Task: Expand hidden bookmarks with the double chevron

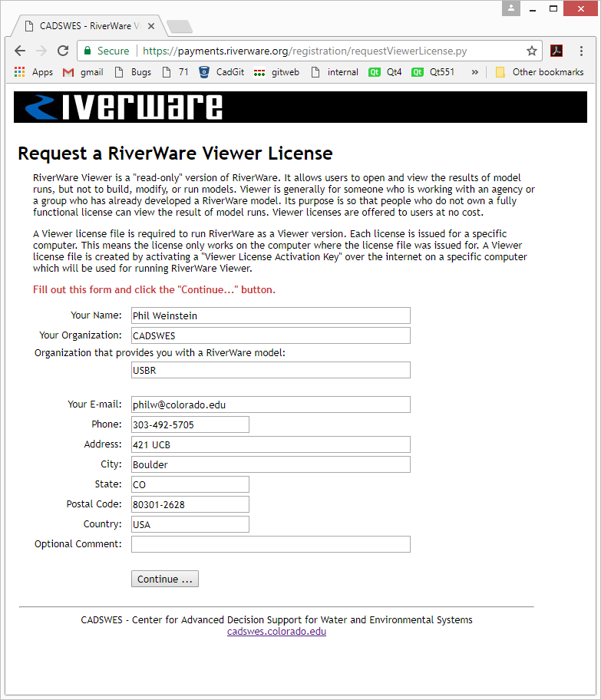Action: pos(474,72)
